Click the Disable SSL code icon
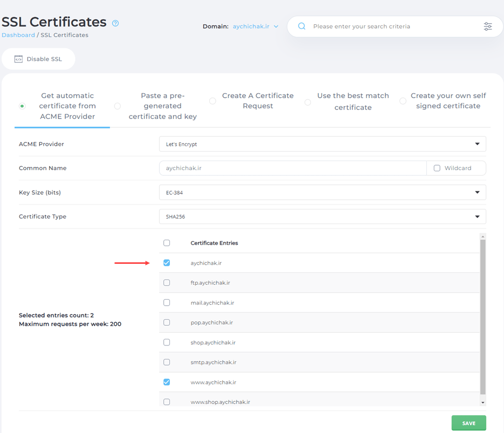Screen dimensions: 504x433 pos(19,59)
